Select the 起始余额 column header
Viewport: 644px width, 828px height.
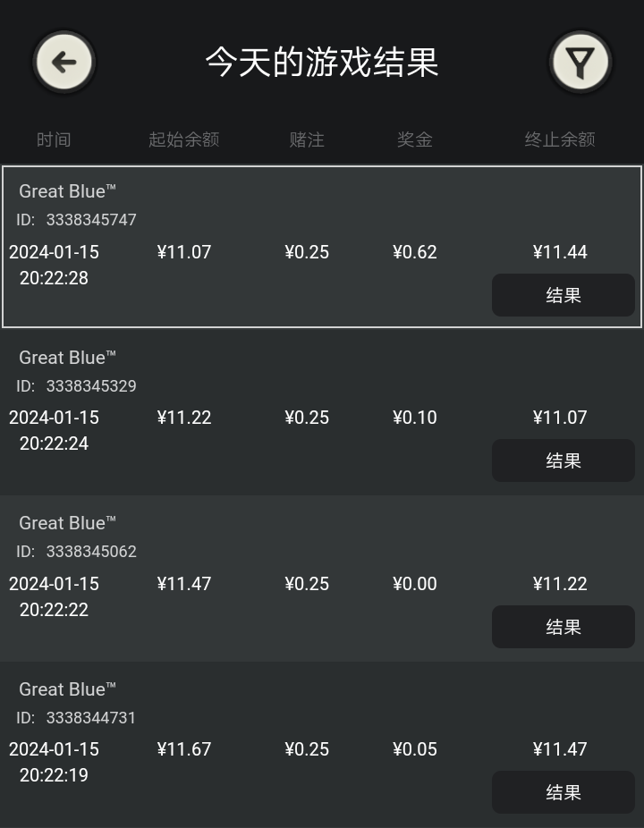184,139
